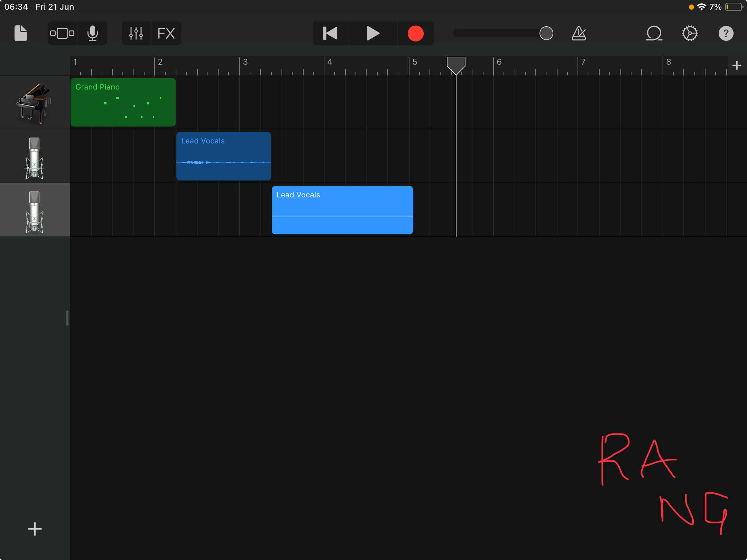This screenshot has height=560, width=747.
Task: Expand track headers using sidebar handle
Action: tap(67, 318)
